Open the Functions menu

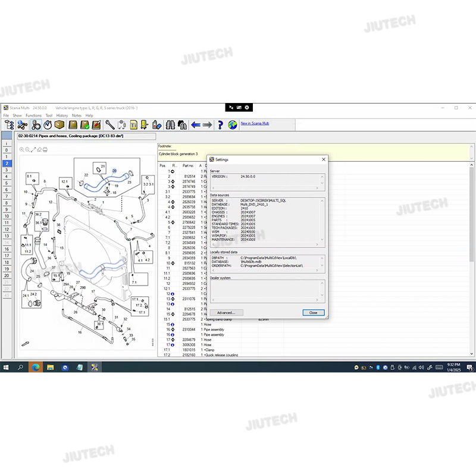click(x=33, y=115)
